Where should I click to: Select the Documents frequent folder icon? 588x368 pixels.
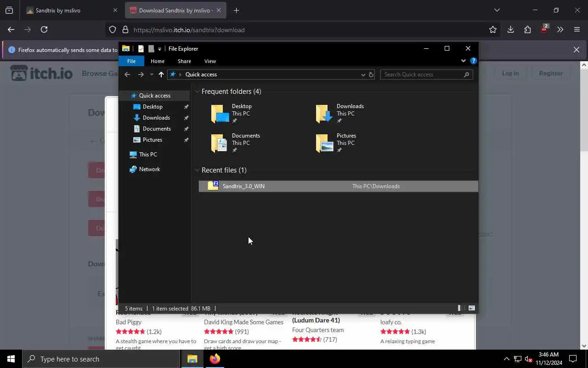coord(220,144)
